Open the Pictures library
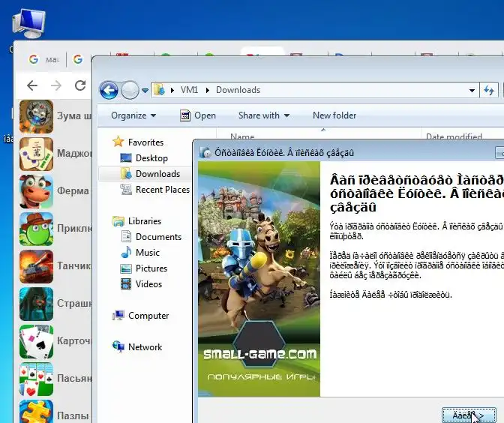 click(x=151, y=268)
